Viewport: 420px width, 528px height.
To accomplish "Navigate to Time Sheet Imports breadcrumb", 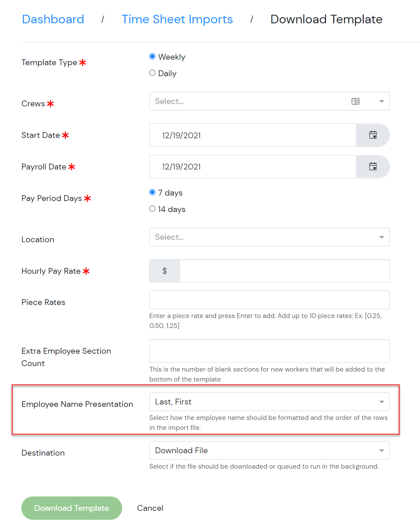I will coord(177,19).
